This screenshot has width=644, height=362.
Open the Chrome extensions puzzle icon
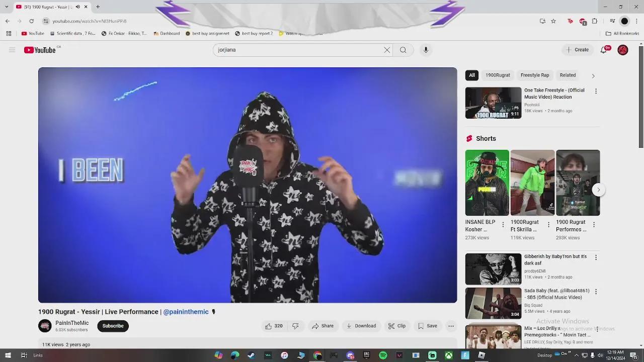pyautogui.click(x=595, y=21)
